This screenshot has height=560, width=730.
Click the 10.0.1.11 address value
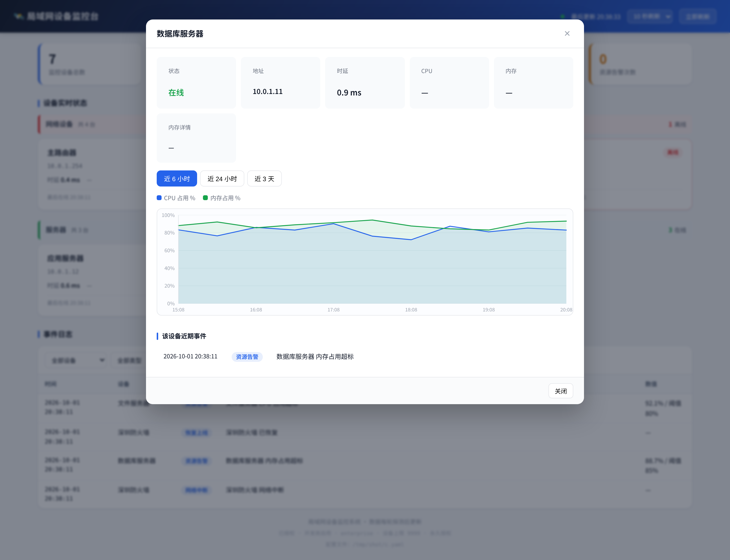click(267, 92)
